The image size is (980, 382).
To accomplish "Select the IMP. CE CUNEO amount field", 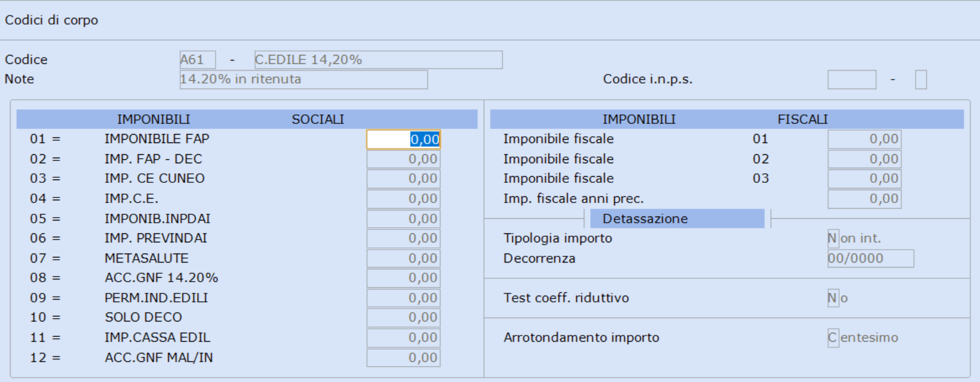I will pyautogui.click(x=403, y=178).
